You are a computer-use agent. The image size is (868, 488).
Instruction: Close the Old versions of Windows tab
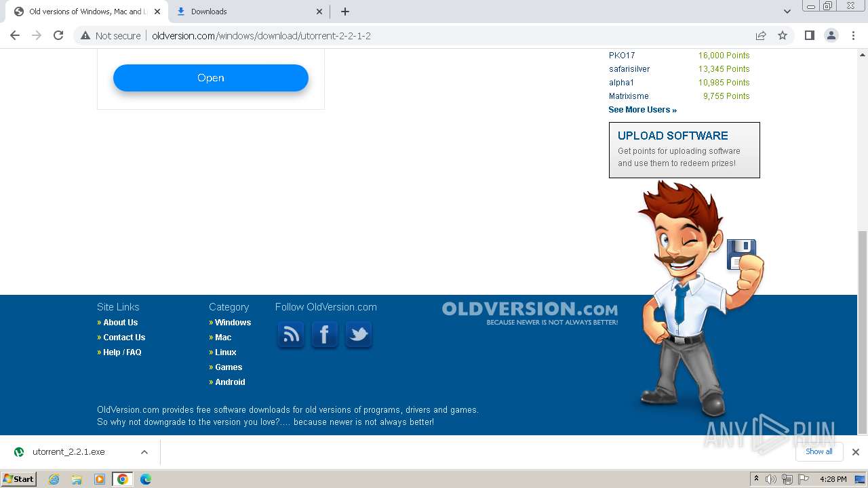157,12
